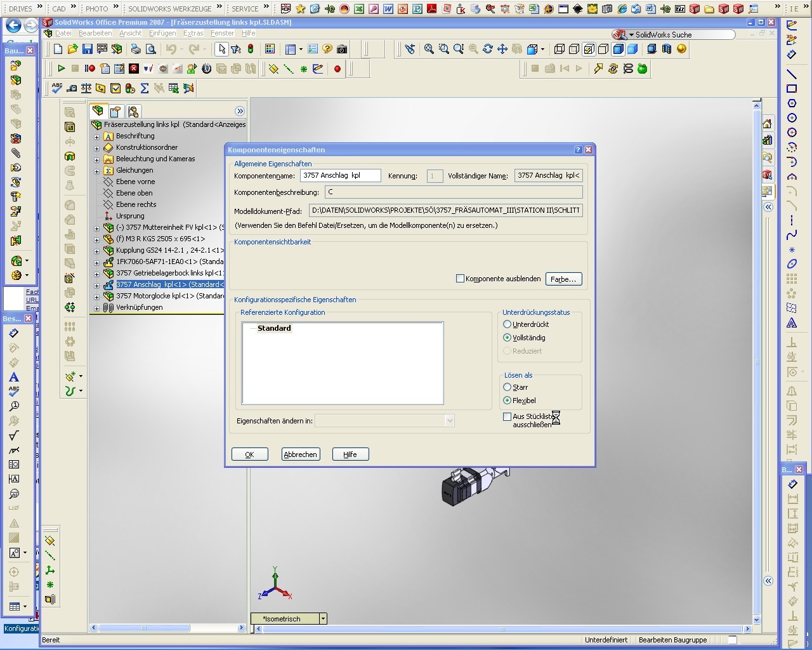
Task: Select Shaded With Edges display icon
Action: 619,49
